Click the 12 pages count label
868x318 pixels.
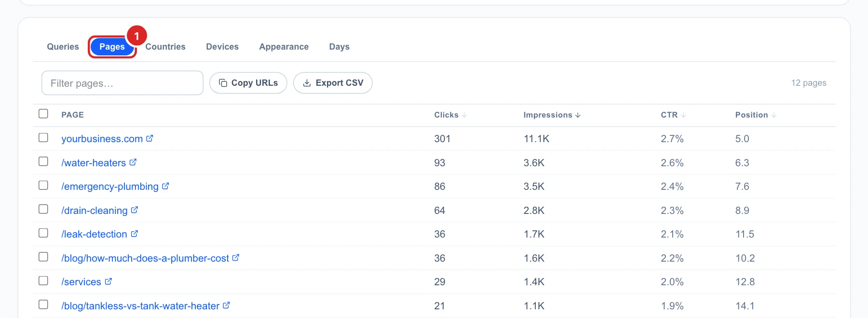coord(809,83)
